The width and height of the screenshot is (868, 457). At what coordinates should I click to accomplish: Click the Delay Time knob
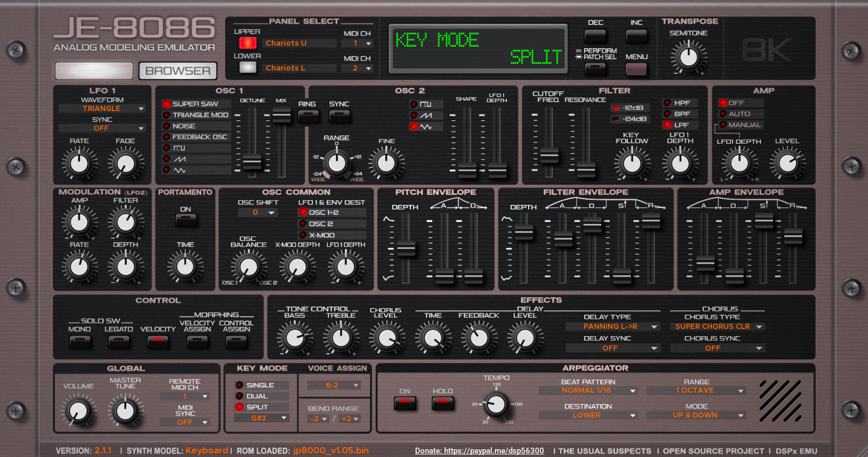pyautogui.click(x=433, y=338)
